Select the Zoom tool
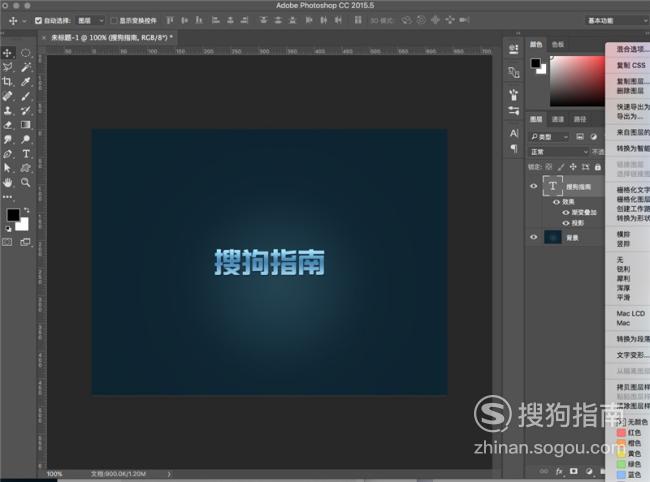Screen dimensions: 650x482 pyautogui.click(x=26, y=182)
